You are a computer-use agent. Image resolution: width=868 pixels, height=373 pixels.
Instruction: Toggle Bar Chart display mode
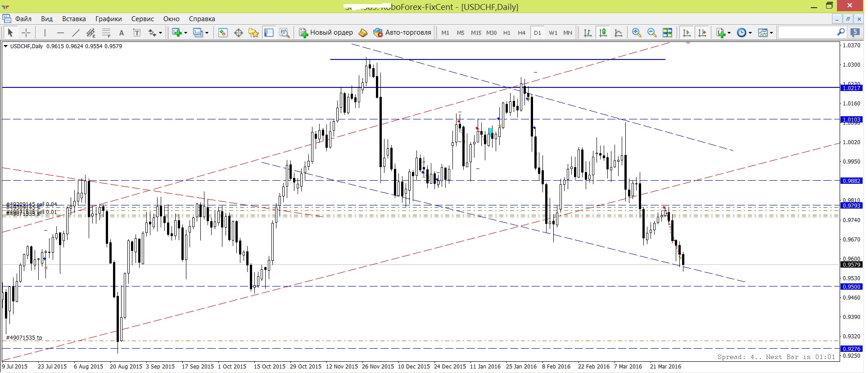click(588, 32)
